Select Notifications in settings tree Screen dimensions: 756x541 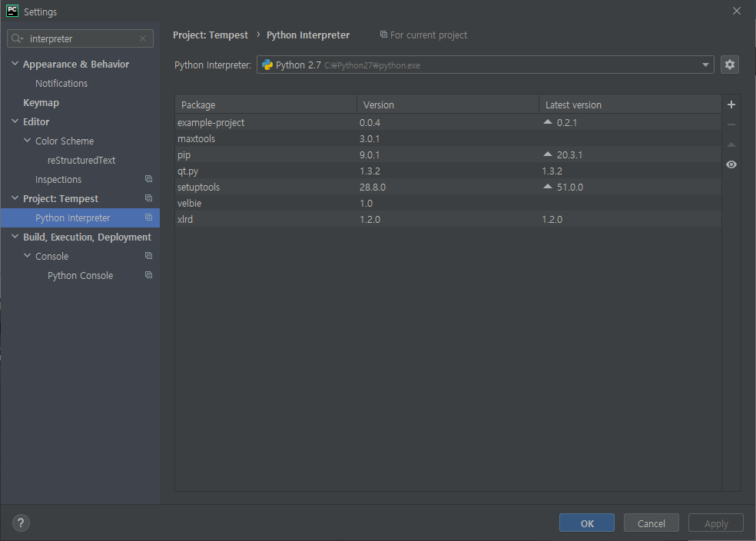(61, 84)
